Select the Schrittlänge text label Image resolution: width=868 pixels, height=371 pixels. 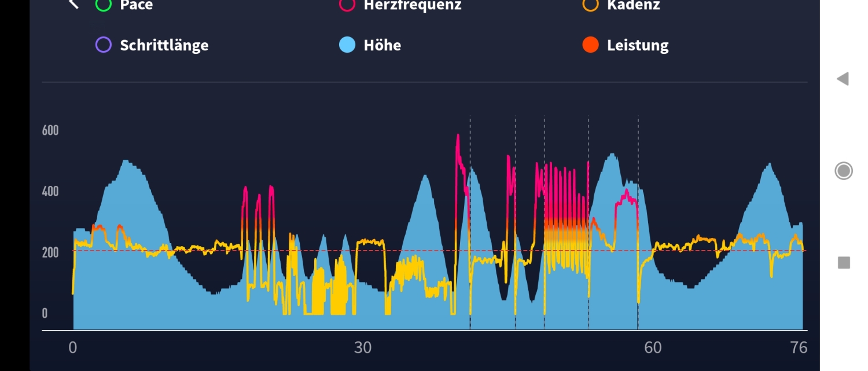[x=164, y=45]
